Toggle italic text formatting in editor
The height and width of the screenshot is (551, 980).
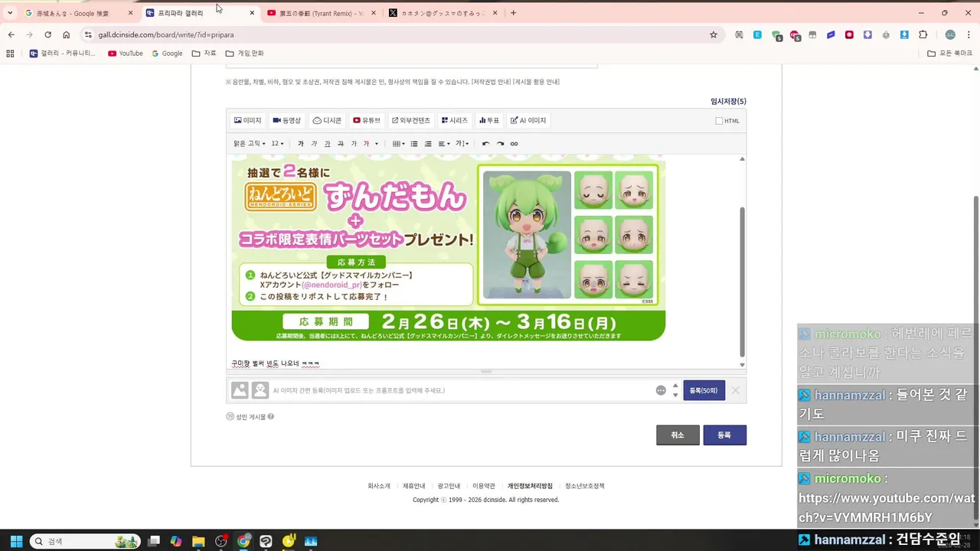tap(314, 144)
